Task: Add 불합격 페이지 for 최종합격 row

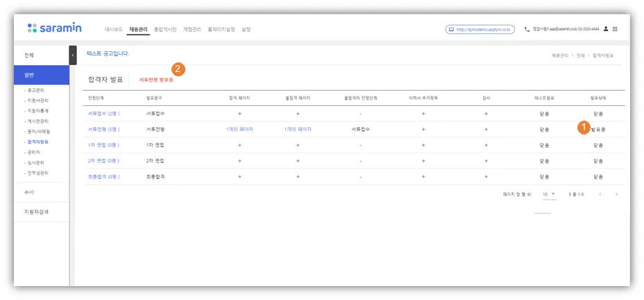Action: [x=298, y=177]
